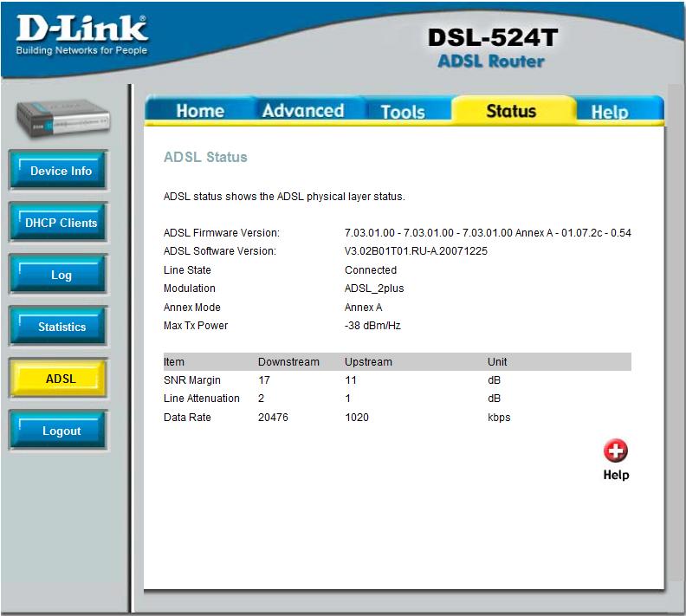The height and width of the screenshot is (616, 686).
Task: Select the yellow ADSL sidebar button
Action: (60, 379)
